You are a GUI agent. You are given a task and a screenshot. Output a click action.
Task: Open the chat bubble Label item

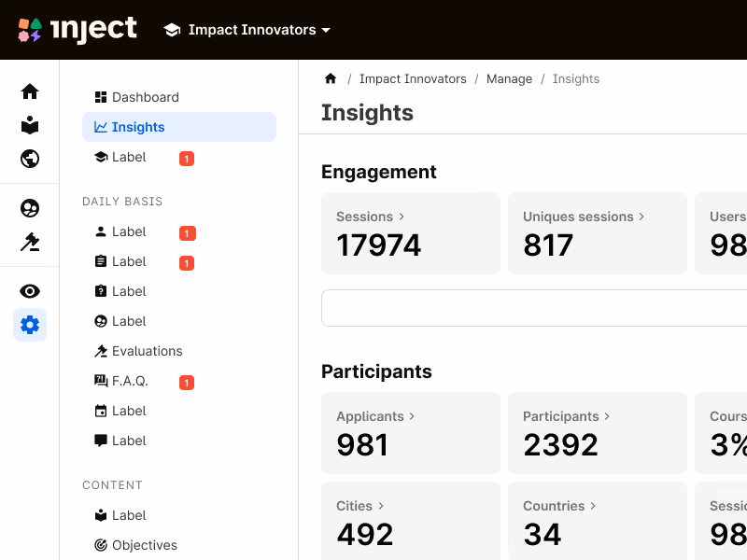click(x=179, y=441)
